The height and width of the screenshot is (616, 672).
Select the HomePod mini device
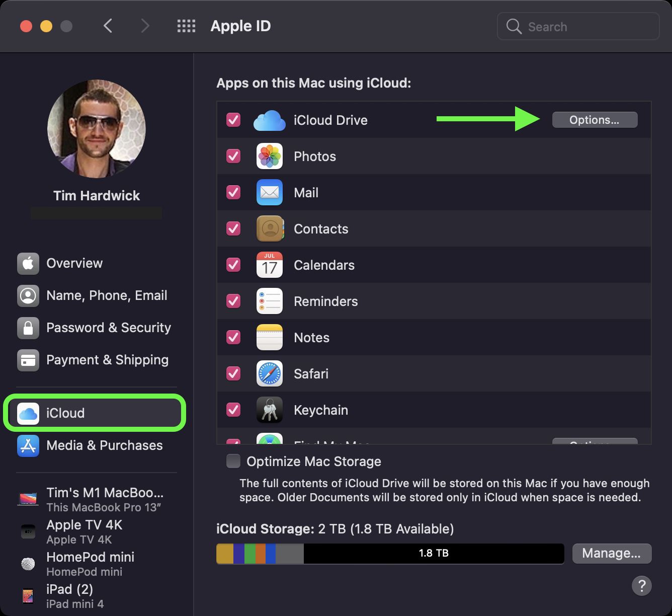[90, 563]
